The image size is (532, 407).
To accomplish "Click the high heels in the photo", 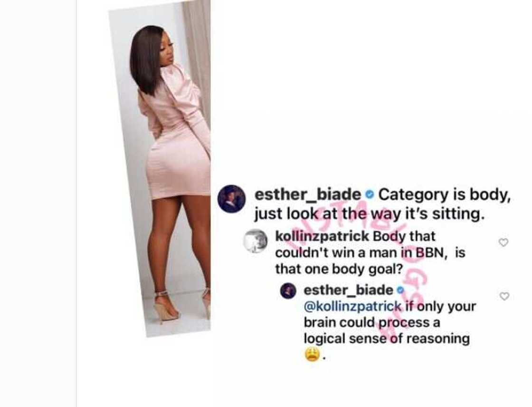I will pos(182,306).
